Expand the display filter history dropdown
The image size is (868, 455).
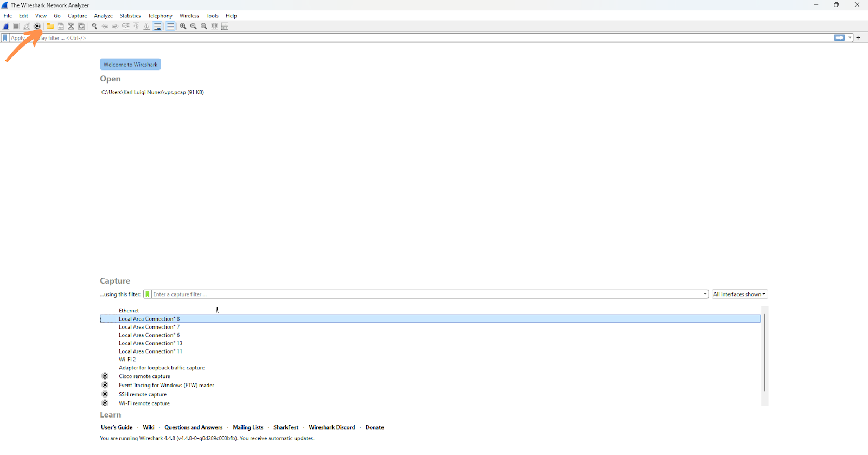pyautogui.click(x=850, y=37)
